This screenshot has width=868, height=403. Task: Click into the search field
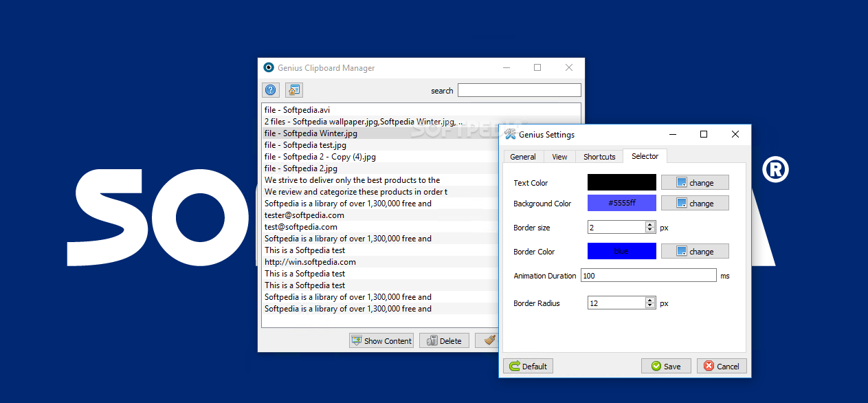click(520, 90)
